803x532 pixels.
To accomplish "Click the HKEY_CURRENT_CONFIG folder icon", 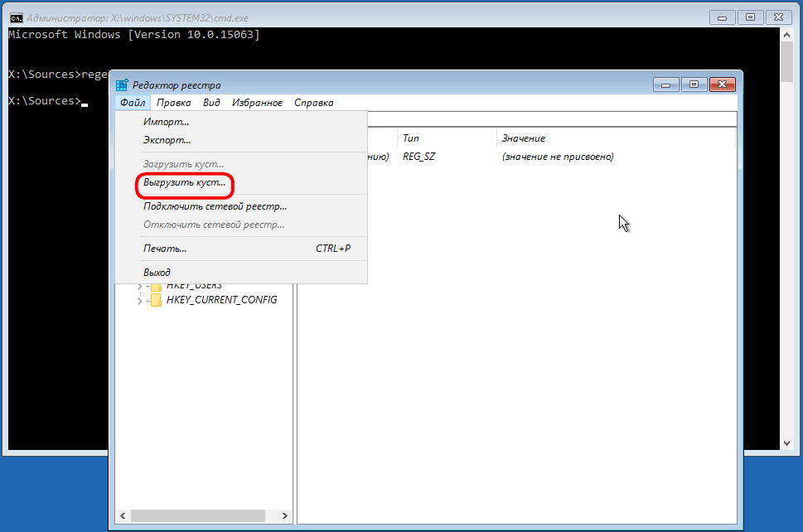I will (x=156, y=300).
